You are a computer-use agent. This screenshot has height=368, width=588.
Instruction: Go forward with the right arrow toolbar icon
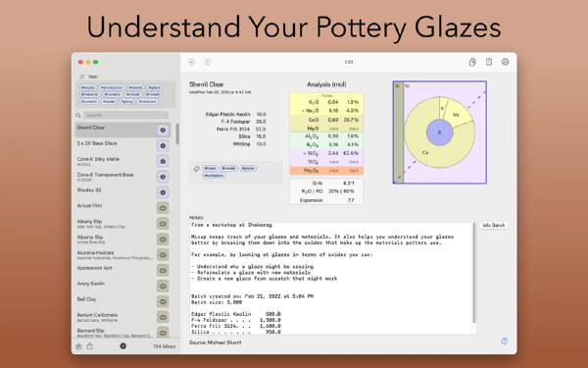(x=208, y=62)
